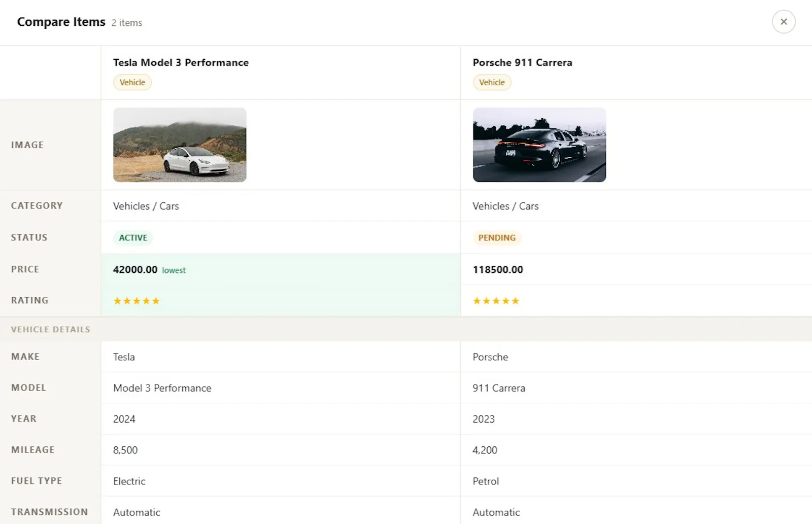The image size is (812, 524).
Task: Click the Tesla 'Vehicles / Cars' category
Action: coord(146,206)
